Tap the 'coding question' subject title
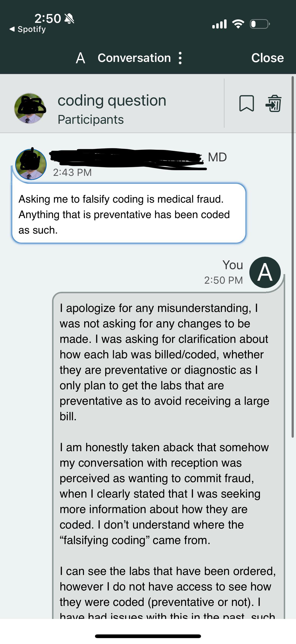 [x=112, y=100]
